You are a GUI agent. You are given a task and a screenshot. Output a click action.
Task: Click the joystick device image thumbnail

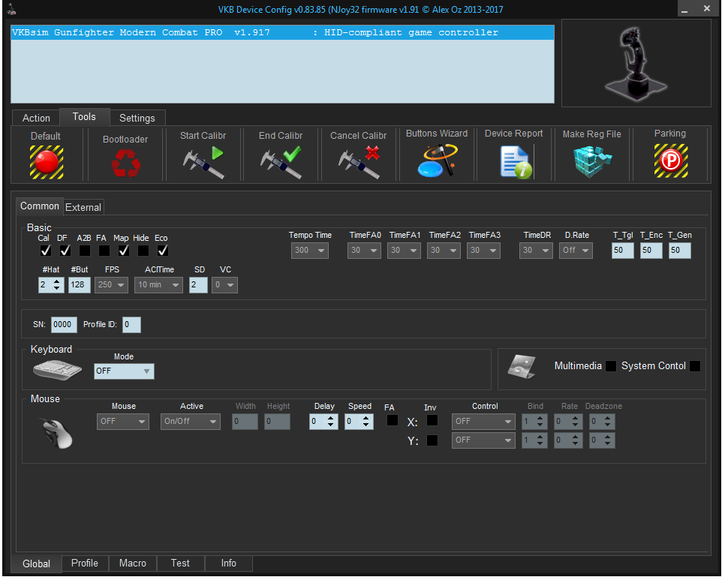(636, 64)
